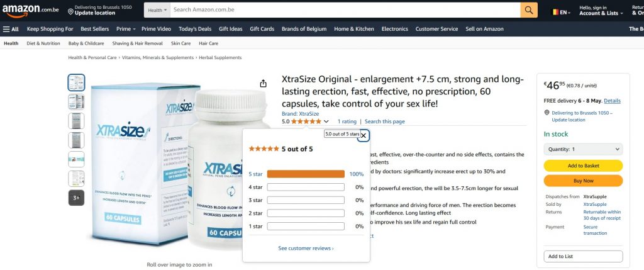Expand the Prime menu arrow
Screen dimensions: 644x270
135,29
